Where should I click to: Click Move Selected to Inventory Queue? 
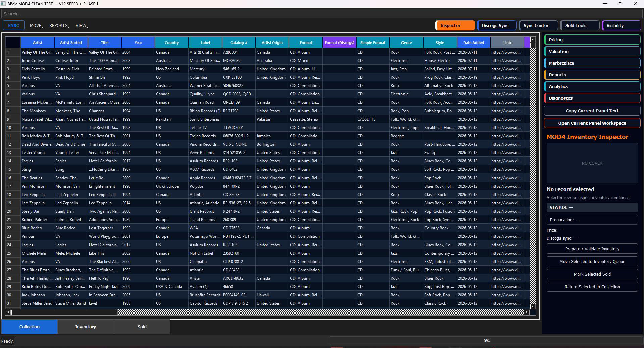592,262
